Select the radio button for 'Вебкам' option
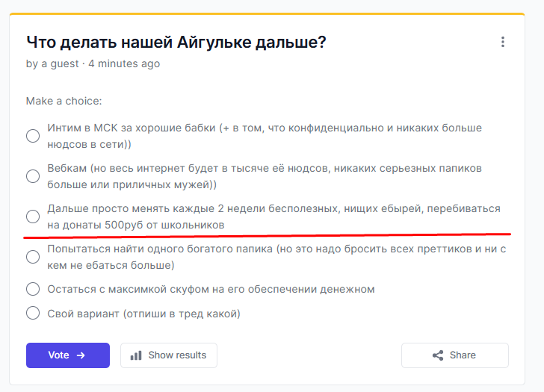Viewport: 544px width, 392px height. pos(33,176)
